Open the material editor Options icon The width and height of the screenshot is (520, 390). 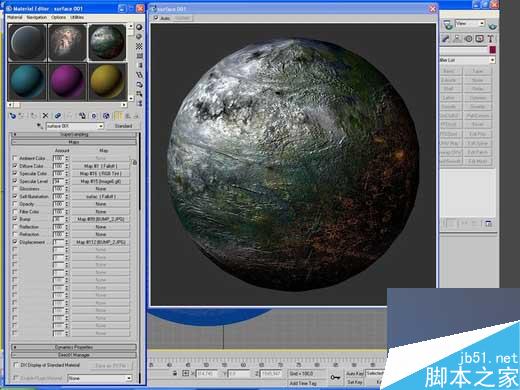[139, 85]
